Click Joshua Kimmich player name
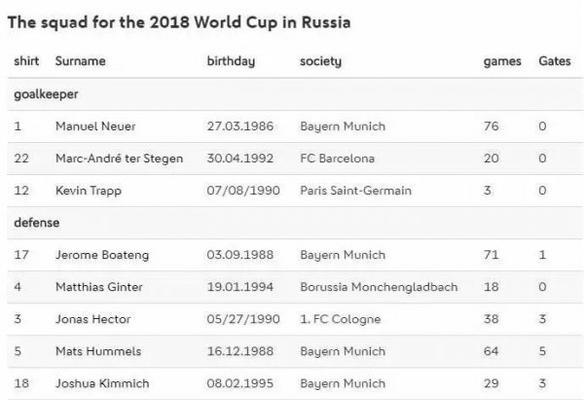 click(102, 383)
